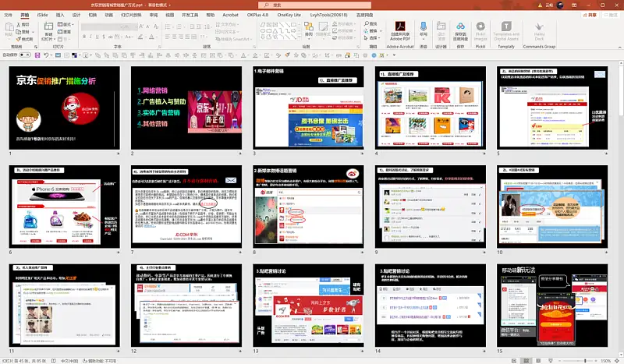This screenshot has height=364, width=624.
Task: Click the search box in title bar
Action: (315, 5)
